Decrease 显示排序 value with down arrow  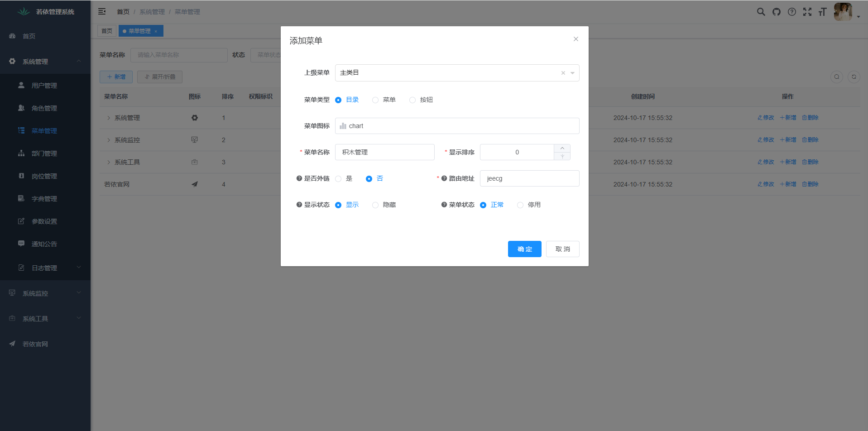562,156
